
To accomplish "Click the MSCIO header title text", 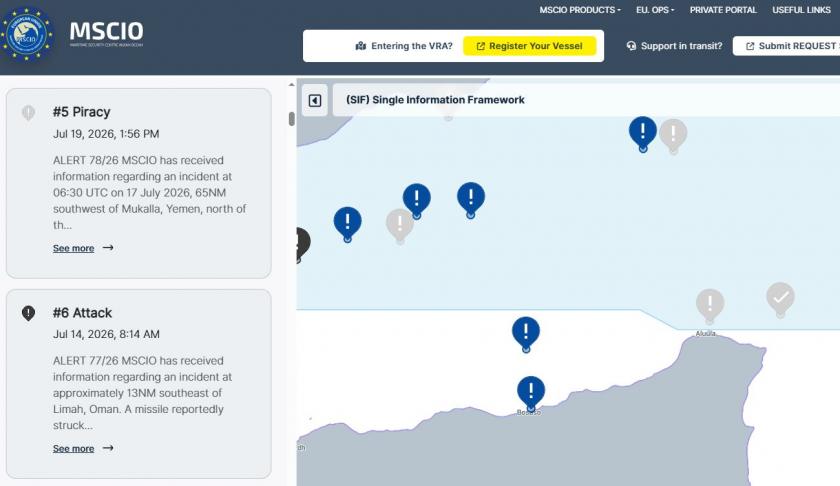I will click(106, 31).
